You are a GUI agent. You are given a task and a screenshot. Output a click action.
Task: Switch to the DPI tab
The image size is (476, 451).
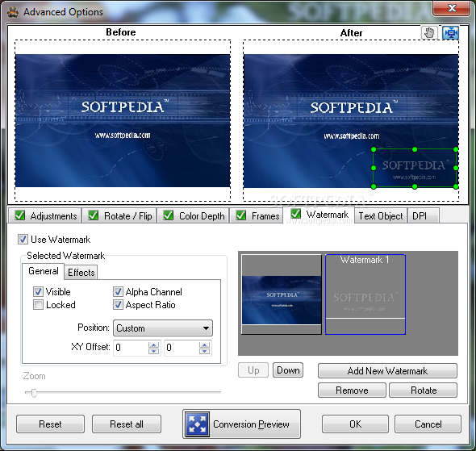424,215
